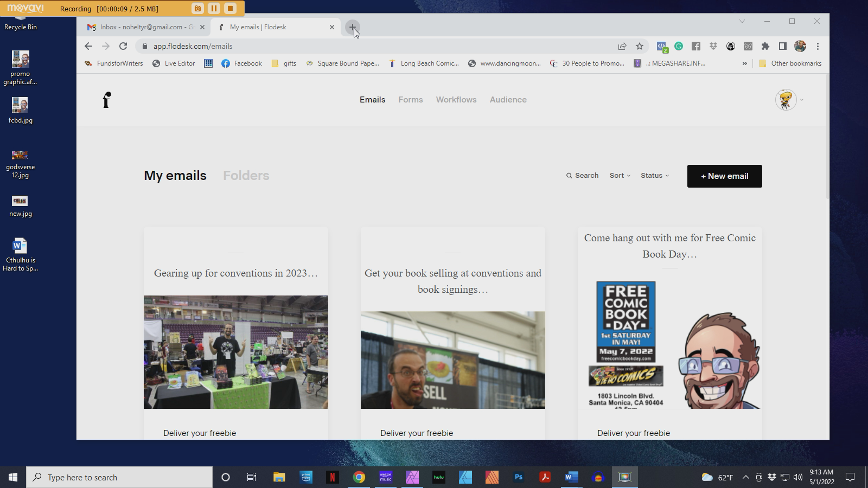
Task: Search my emails
Action: pyautogui.click(x=582, y=176)
